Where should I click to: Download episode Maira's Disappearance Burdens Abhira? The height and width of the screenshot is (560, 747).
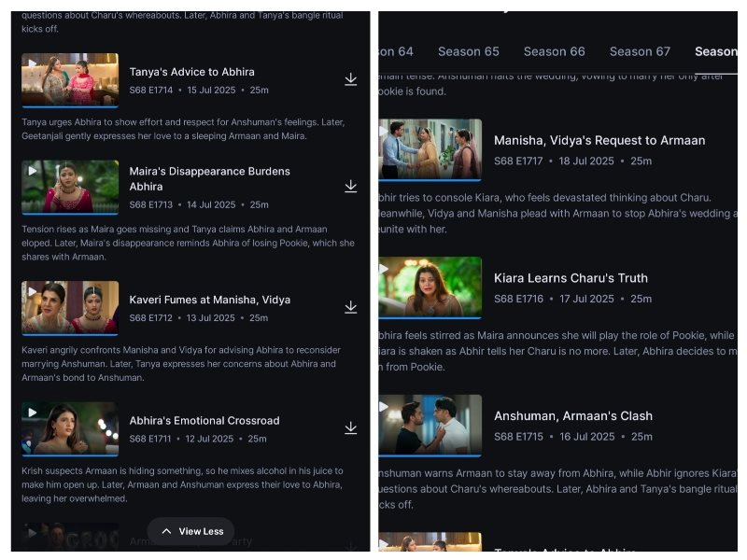(x=351, y=186)
